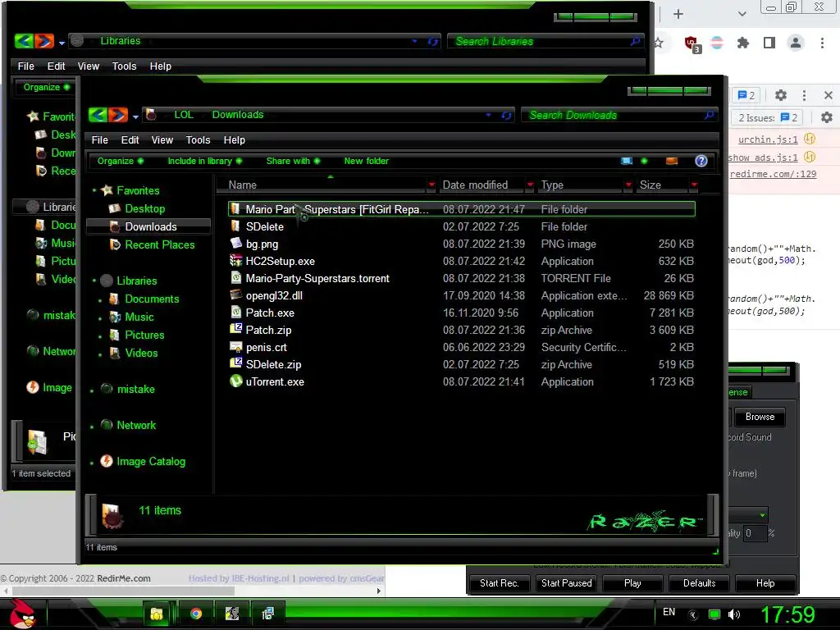Open the Size column filter arrow
Image resolution: width=840 pixels, height=630 pixels.
coord(694,185)
